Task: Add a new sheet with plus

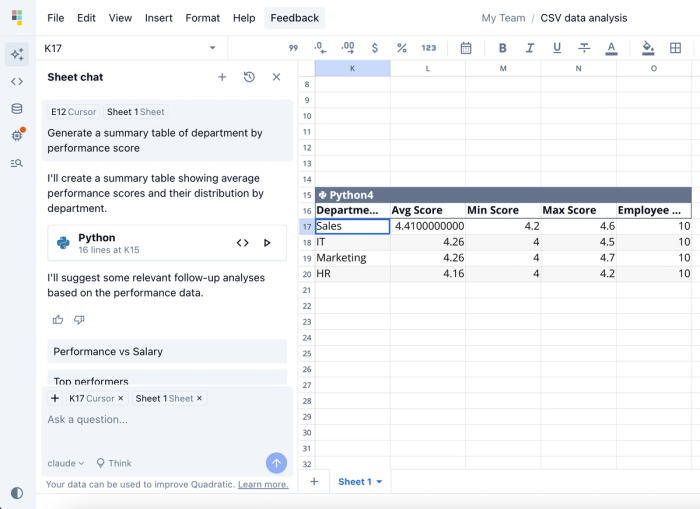Action: (x=314, y=481)
